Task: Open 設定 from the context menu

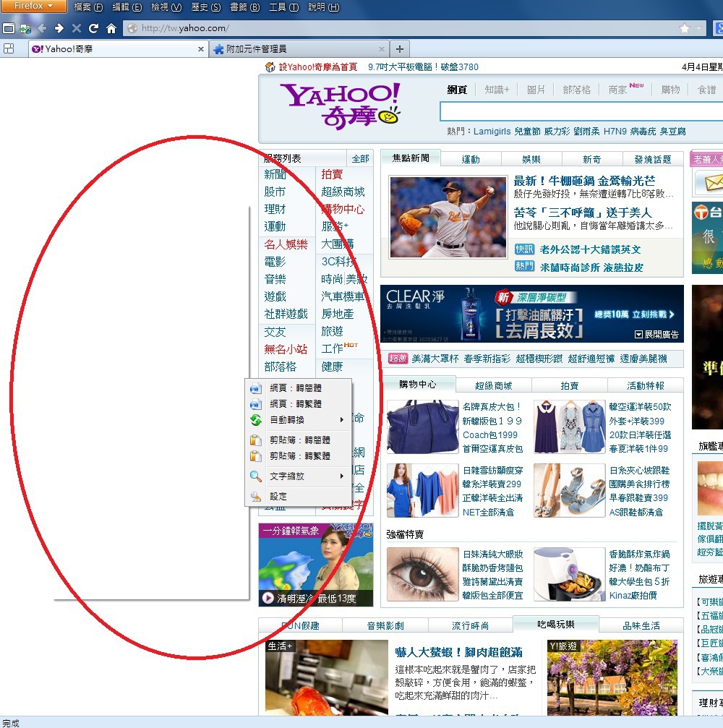Action: tap(298, 497)
